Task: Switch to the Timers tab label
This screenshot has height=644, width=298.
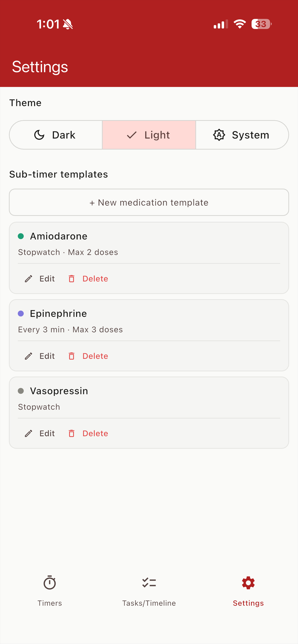Action: (x=50, y=603)
